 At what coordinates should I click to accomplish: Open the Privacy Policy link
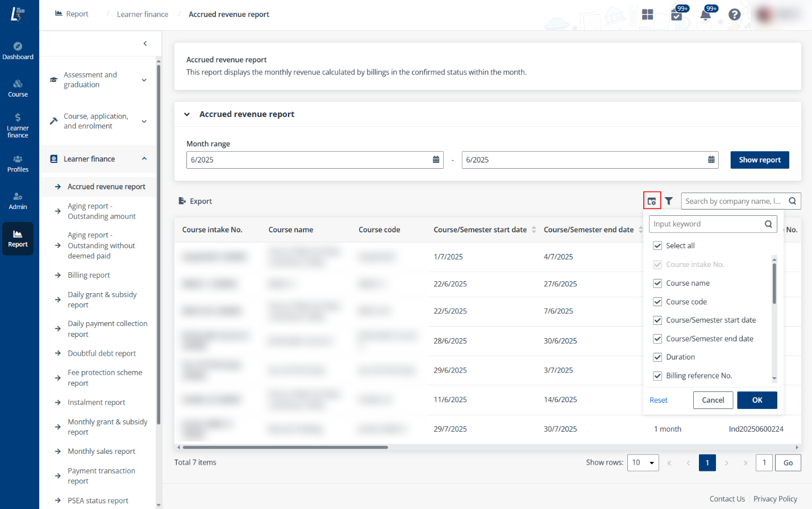pyautogui.click(x=775, y=499)
